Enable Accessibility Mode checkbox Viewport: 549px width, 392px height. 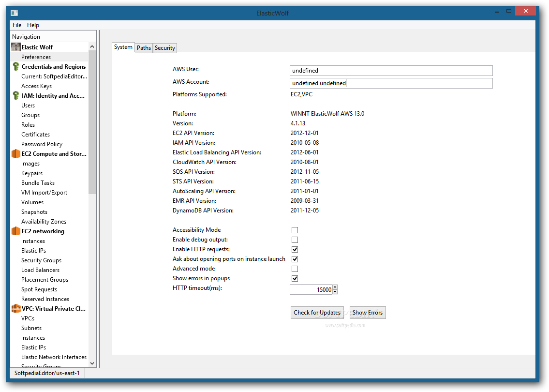coord(295,230)
